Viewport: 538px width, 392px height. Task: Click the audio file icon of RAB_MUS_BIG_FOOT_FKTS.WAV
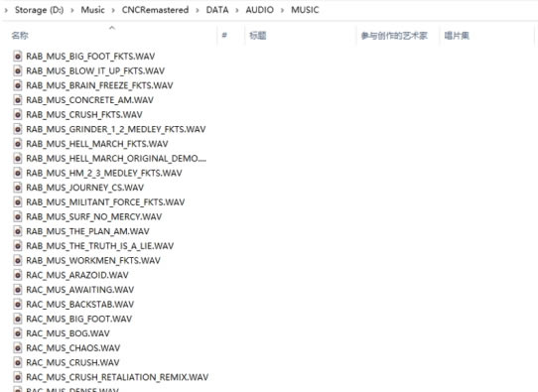point(18,56)
